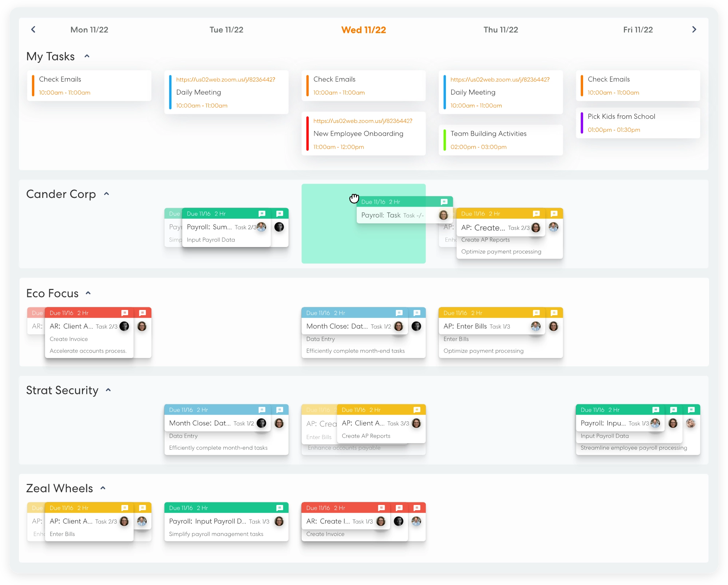Open comments on Payroll: Sum... card
The image size is (728, 585).
(262, 214)
